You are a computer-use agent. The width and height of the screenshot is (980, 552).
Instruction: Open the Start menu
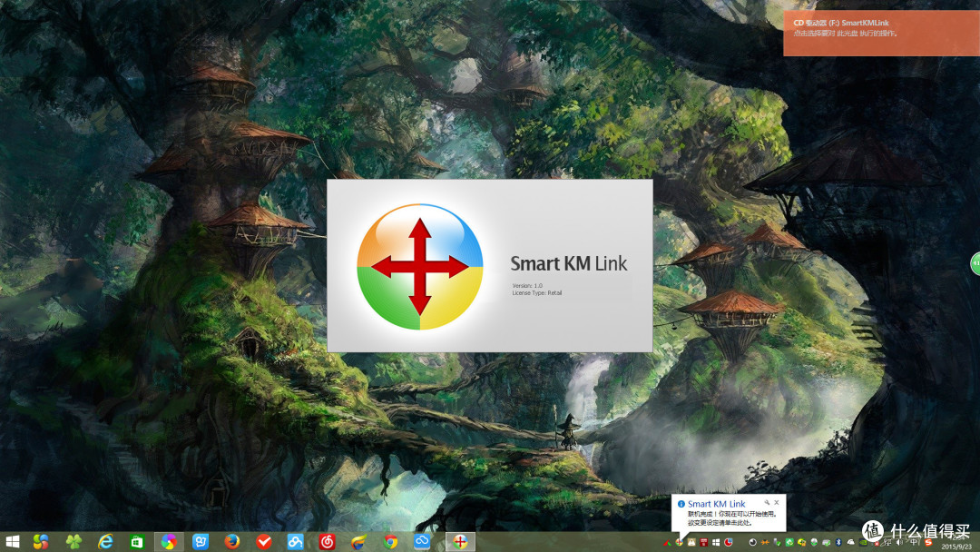[13, 542]
